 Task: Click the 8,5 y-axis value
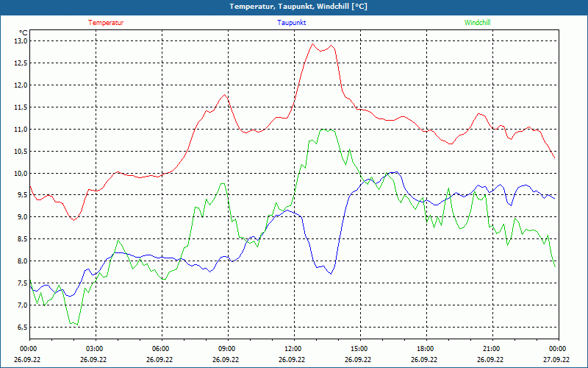[23, 238]
